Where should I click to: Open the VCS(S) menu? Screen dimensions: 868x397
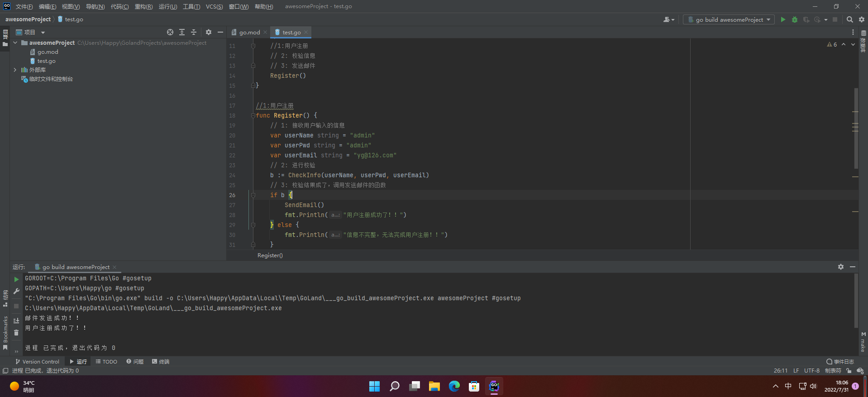coord(214,6)
